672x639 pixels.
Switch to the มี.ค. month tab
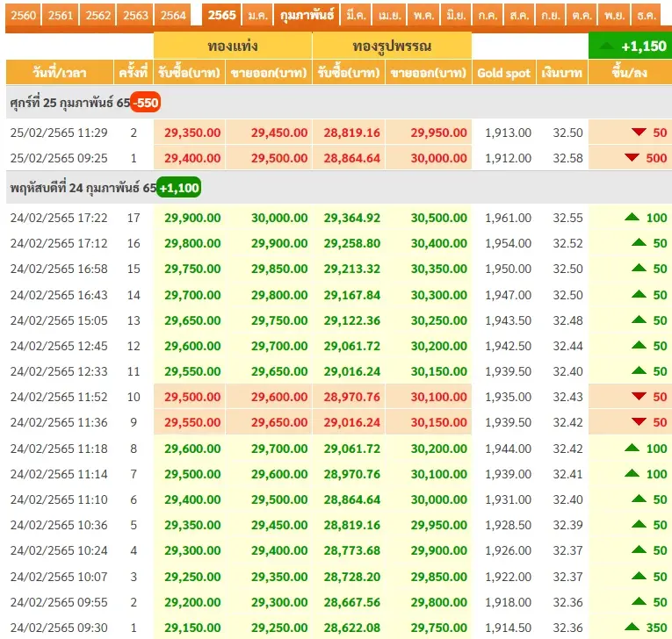click(x=356, y=16)
